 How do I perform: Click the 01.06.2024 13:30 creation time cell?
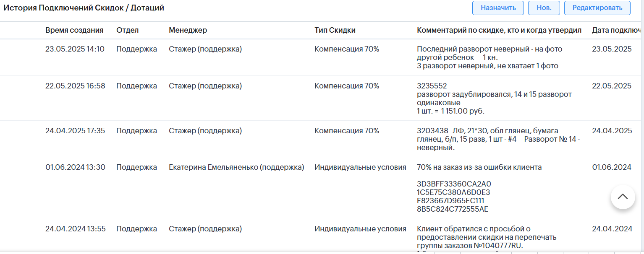(x=75, y=167)
